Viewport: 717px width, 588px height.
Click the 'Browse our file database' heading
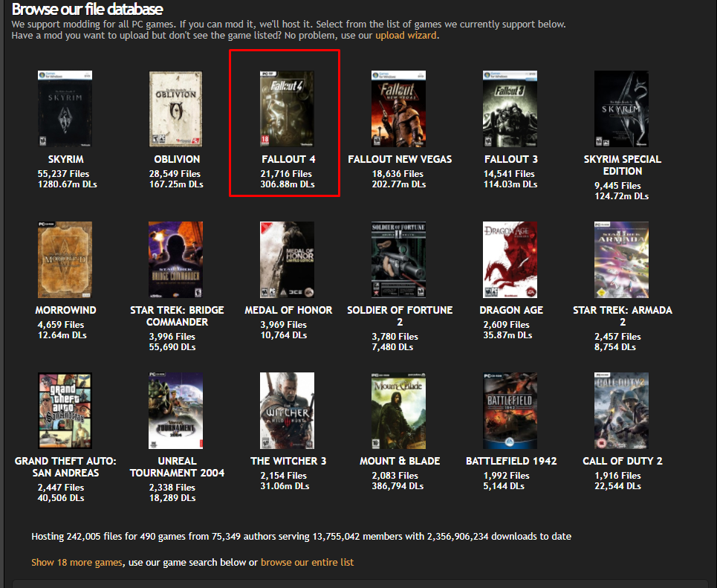pyautogui.click(x=88, y=9)
